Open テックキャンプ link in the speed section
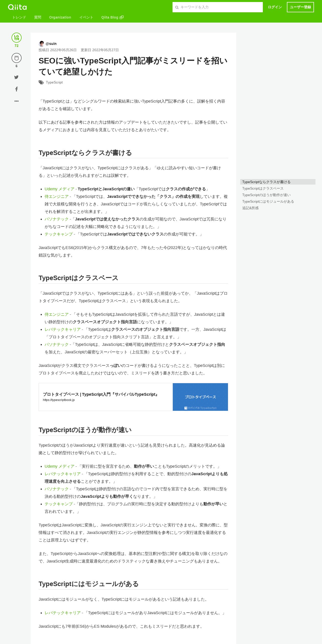Image resolution: width=322 pixels, height=644 pixels. pyautogui.click(x=59, y=504)
